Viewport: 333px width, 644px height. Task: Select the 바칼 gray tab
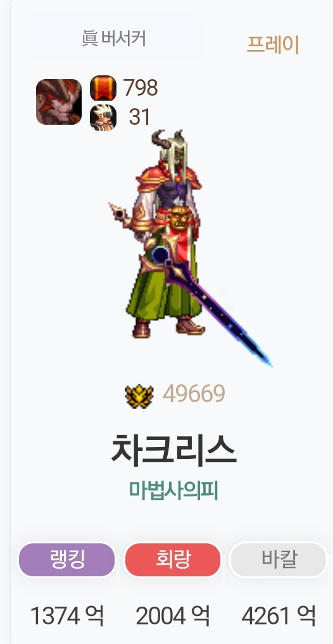tap(279, 560)
